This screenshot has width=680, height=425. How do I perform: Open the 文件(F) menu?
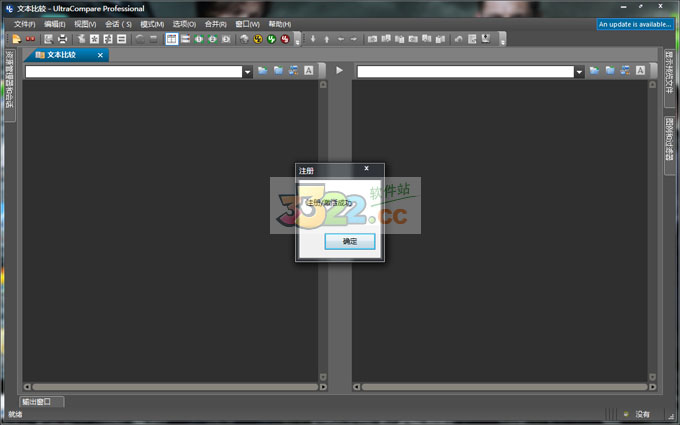[25, 24]
